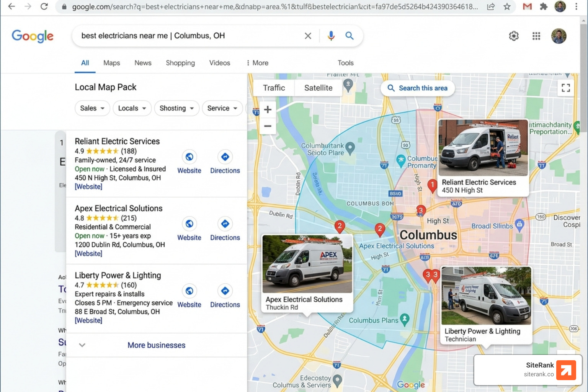The width and height of the screenshot is (588, 392).
Task: Click the share icon in the address bar
Action: coord(491,7)
